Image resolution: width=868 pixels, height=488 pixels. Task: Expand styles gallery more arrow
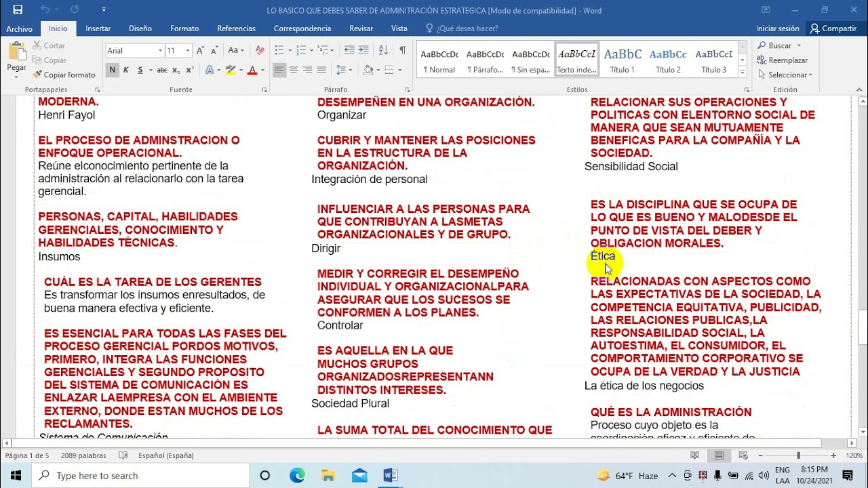[x=743, y=72]
